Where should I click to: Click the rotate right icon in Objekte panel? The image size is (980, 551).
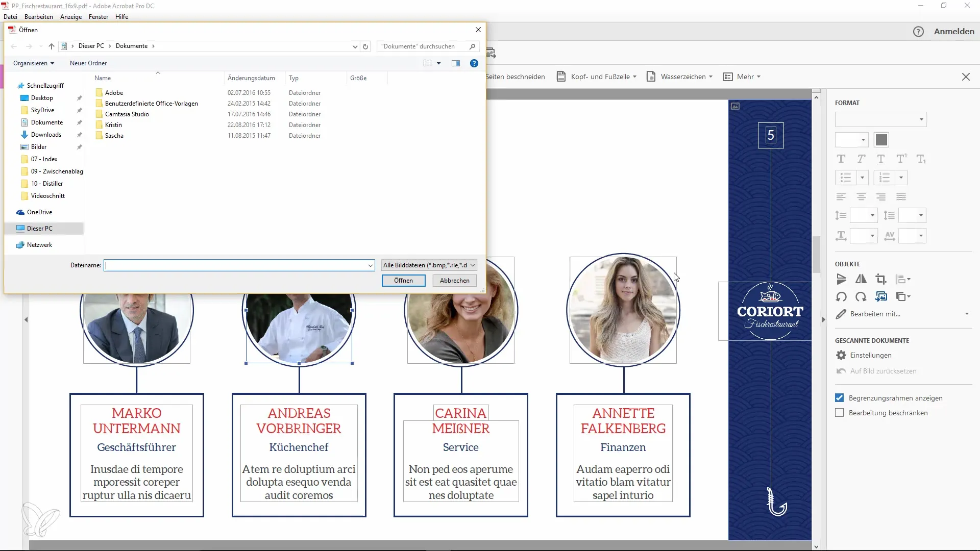(861, 297)
